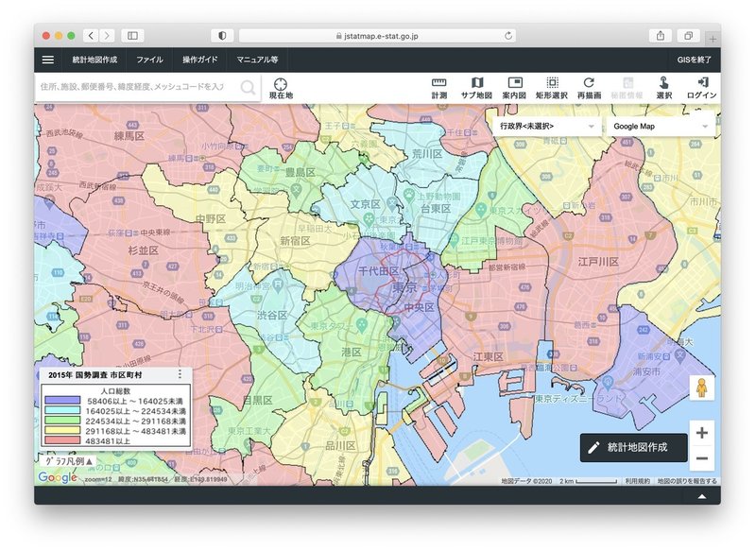Open the 操作ガイド menu
Image resolution: width=756 pixels, height=551 pixels.
click(200, 60)
